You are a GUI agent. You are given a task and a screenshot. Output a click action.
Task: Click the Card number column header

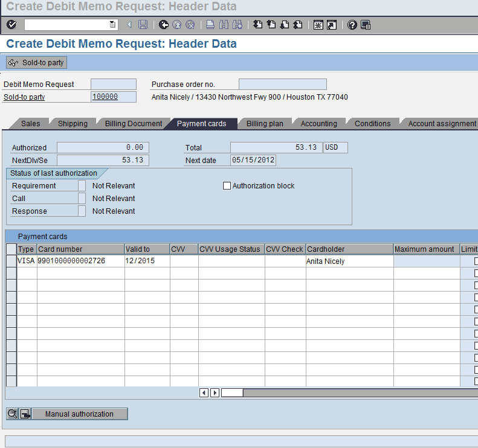[81, 249]
